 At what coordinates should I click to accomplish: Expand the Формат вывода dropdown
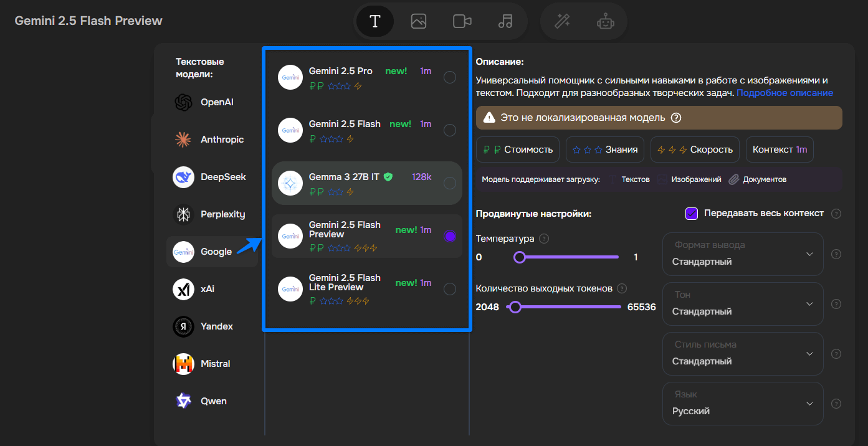pyautogui.click(x=742, y=254)
